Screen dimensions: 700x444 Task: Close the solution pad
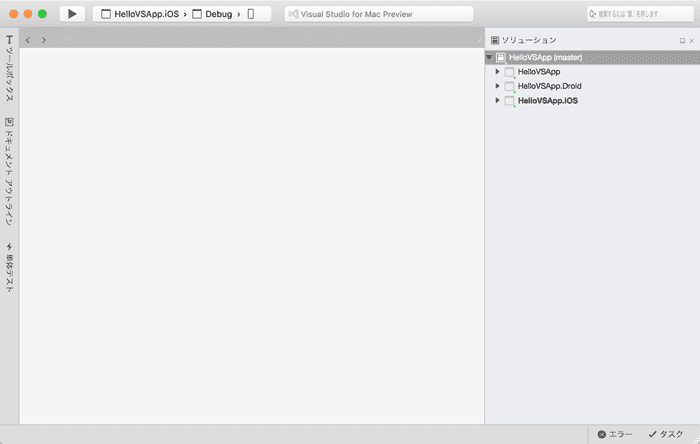coord(692,40)
